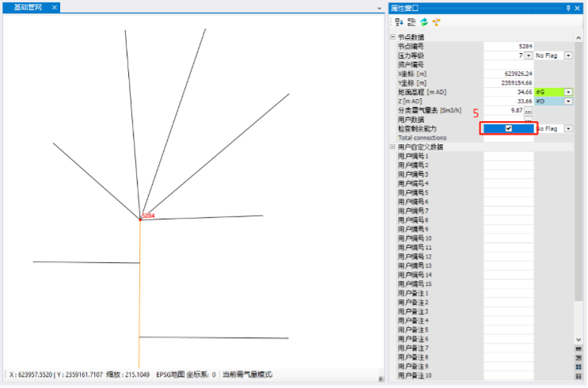Click the bottom-most grid icon in properties panel
The width and height of the screenshot is (588, 388).
click(x=579, y=375)
